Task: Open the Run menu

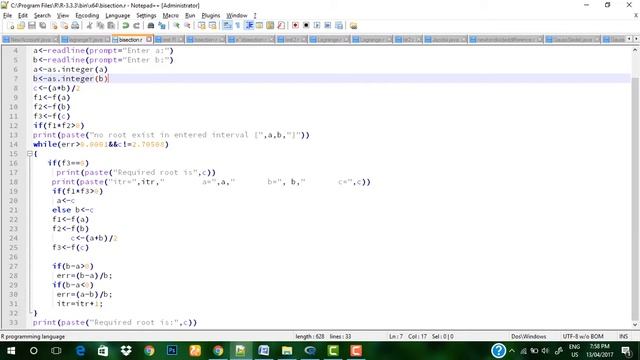Action: (x=190, y=16)
